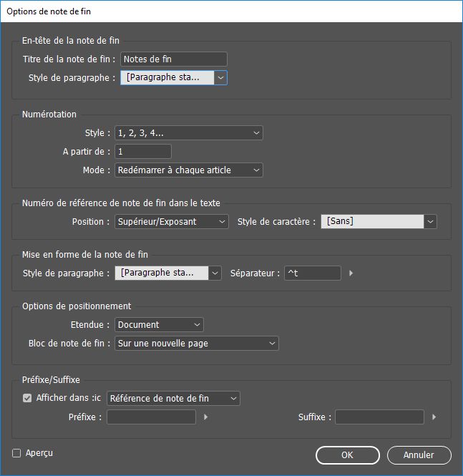This screenshot has height=476, width=463.
Task: Uncheck the "Afficher dans :ic" checkbox
Action: [x=27, y=398]
